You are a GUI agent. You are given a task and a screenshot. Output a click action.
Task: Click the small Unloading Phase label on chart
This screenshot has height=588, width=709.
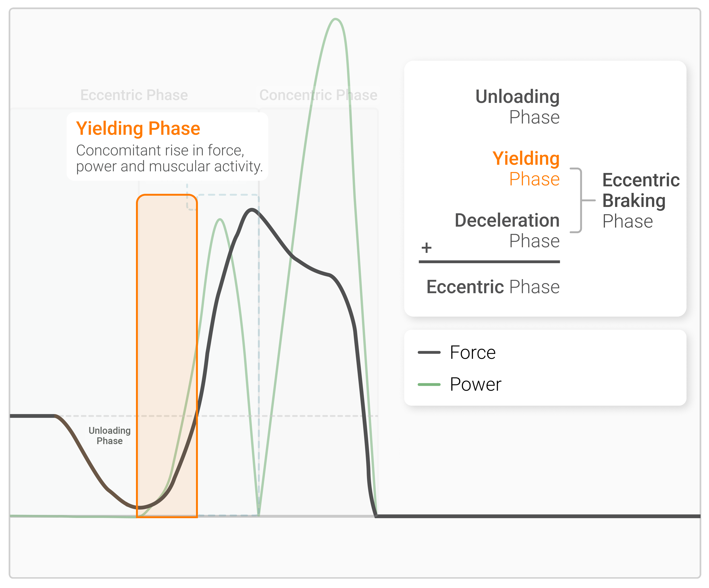pyautogui.click(x=109, y=435)
